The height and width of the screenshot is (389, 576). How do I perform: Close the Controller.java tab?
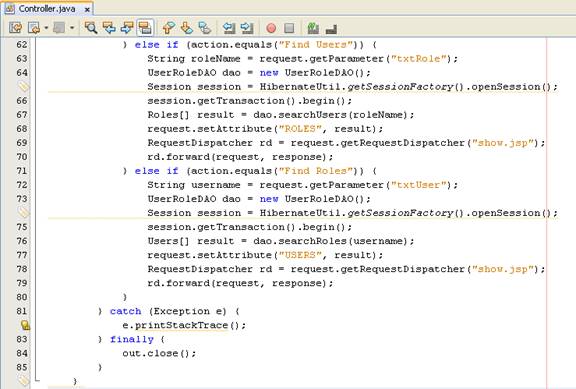(87, 10)
